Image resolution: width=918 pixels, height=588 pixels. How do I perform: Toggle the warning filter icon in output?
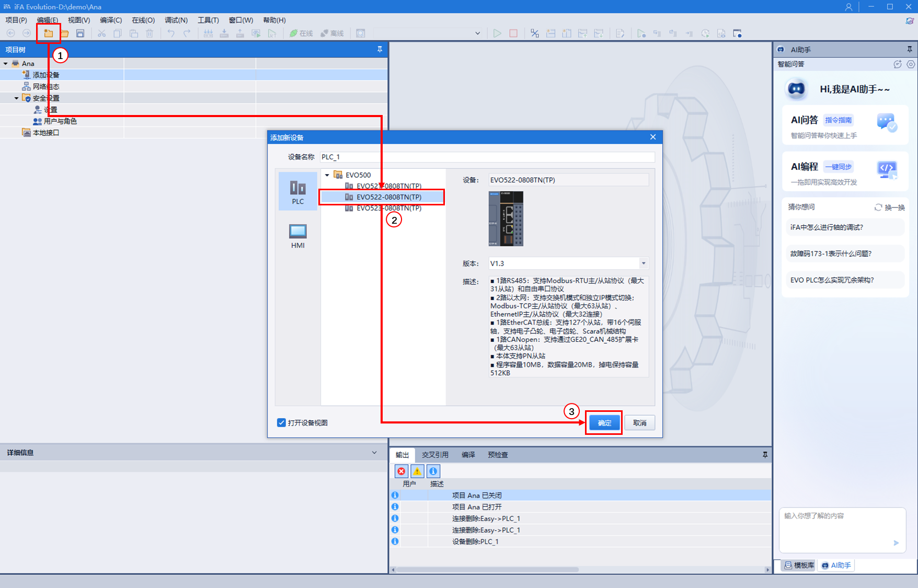[x=417, y=471]
